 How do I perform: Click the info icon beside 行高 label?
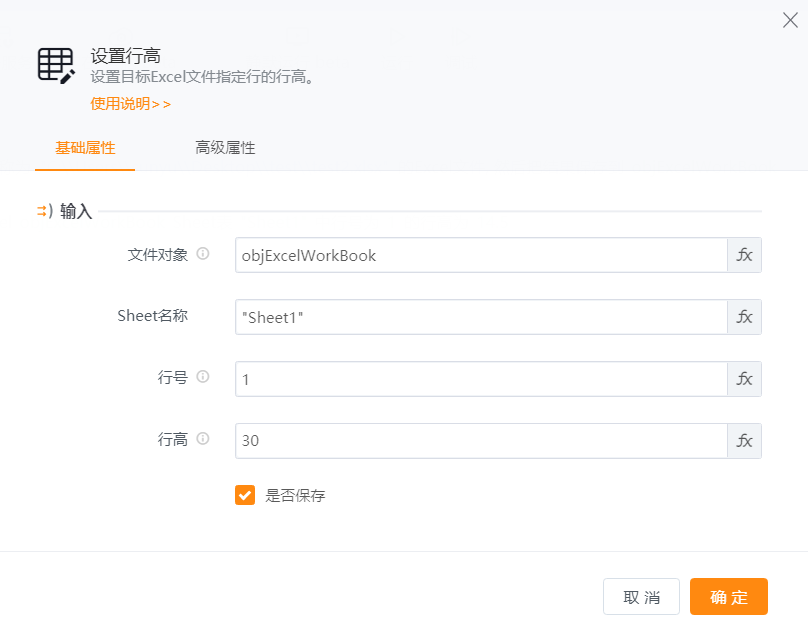pos(203,439)
